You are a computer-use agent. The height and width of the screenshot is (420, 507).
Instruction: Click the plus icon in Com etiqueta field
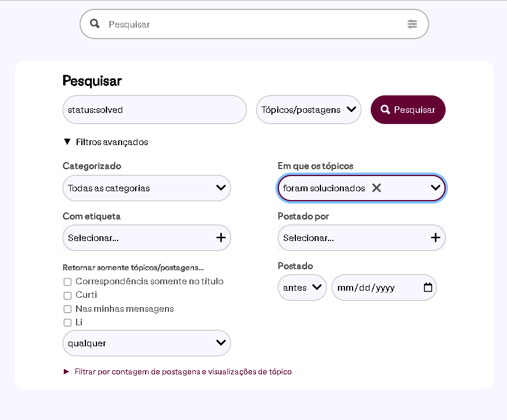click(x=221, y=237)
